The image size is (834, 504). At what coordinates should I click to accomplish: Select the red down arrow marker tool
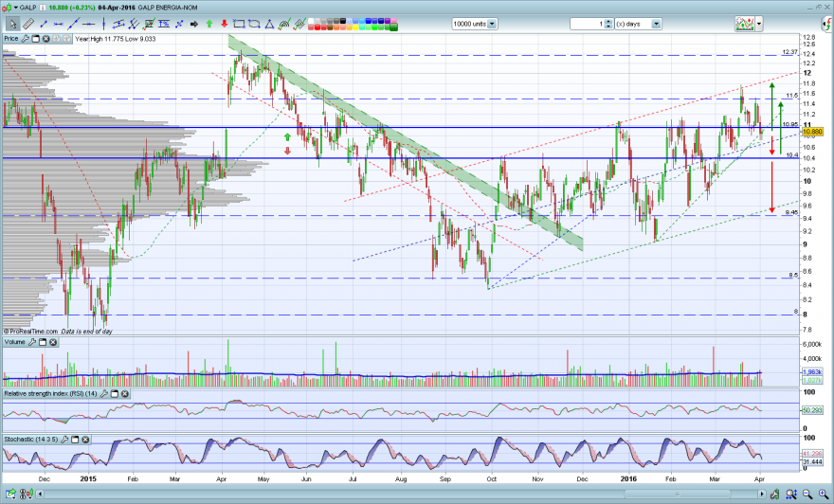click(x=224, y=24)
